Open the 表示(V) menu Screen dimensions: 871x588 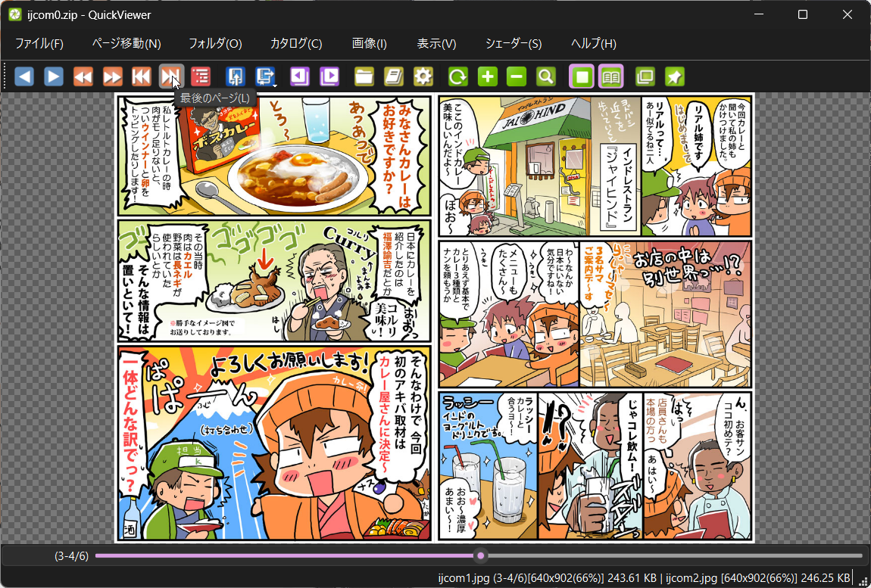(x=435, y=44)
